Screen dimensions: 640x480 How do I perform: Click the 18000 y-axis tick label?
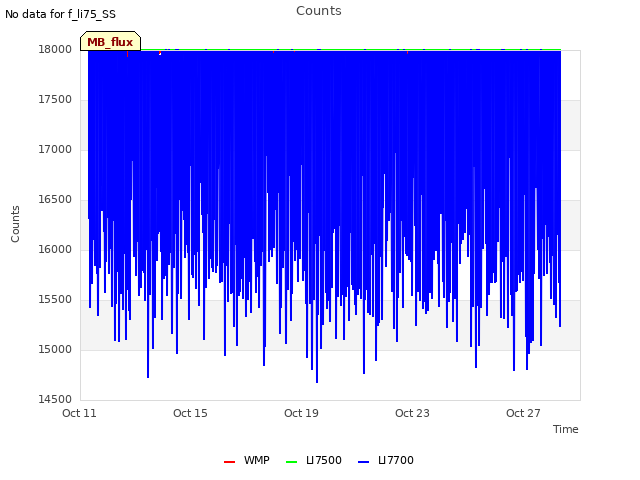coord(55,50)
